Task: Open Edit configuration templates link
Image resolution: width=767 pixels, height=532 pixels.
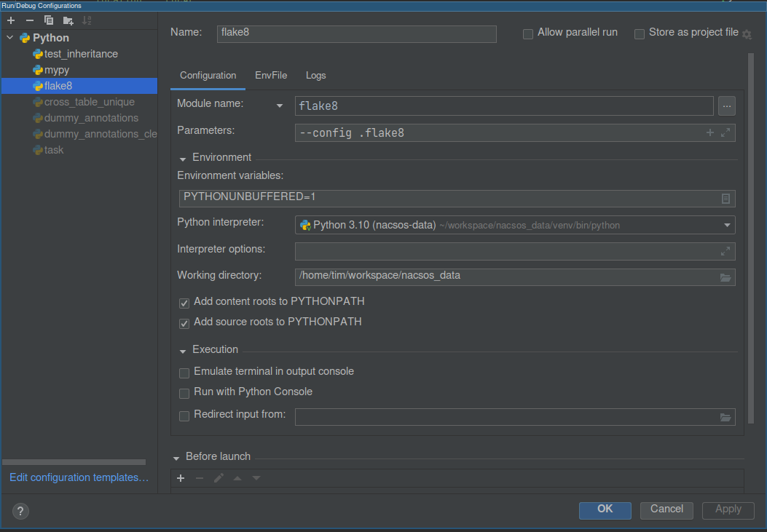Action: pos(79,477)
